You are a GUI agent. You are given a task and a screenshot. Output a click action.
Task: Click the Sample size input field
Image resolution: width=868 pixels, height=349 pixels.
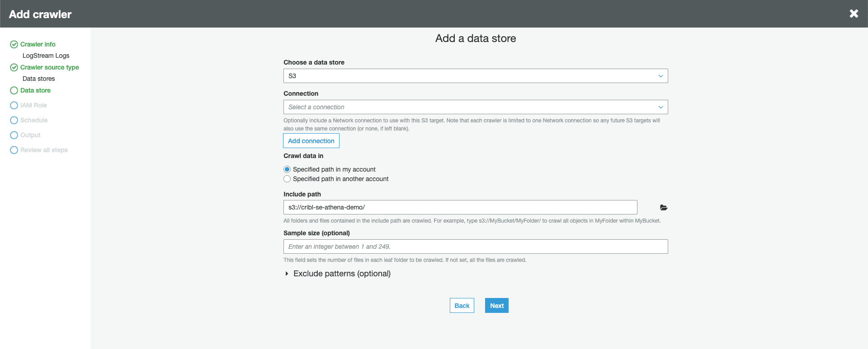475,247
